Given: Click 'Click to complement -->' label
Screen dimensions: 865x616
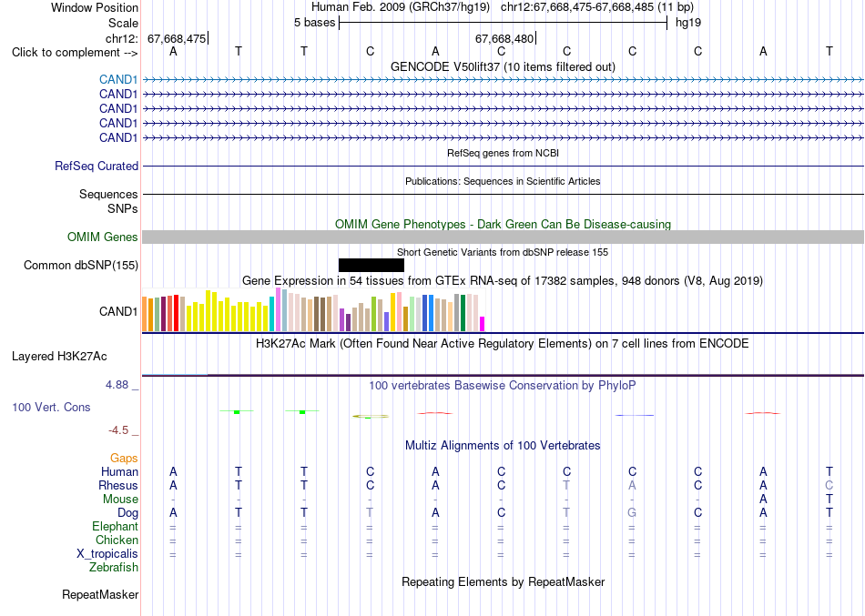Looking at the screenshot, I should (75, 53).
